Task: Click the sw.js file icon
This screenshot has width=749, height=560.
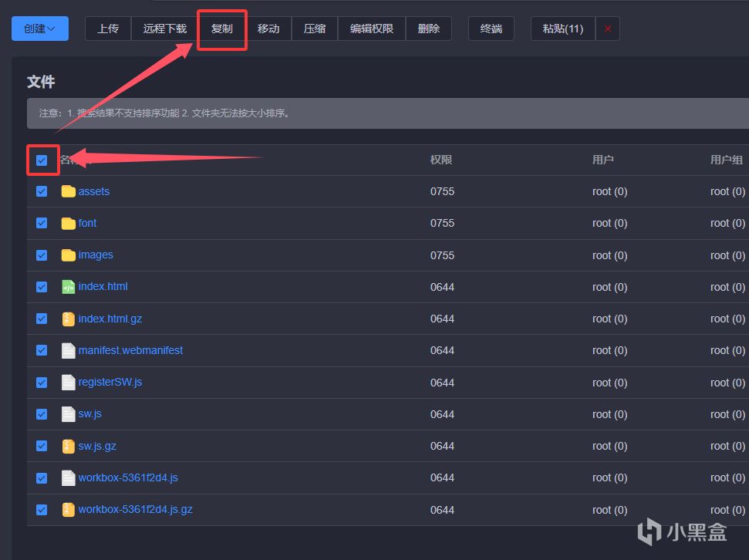Action: click(69, 413)
